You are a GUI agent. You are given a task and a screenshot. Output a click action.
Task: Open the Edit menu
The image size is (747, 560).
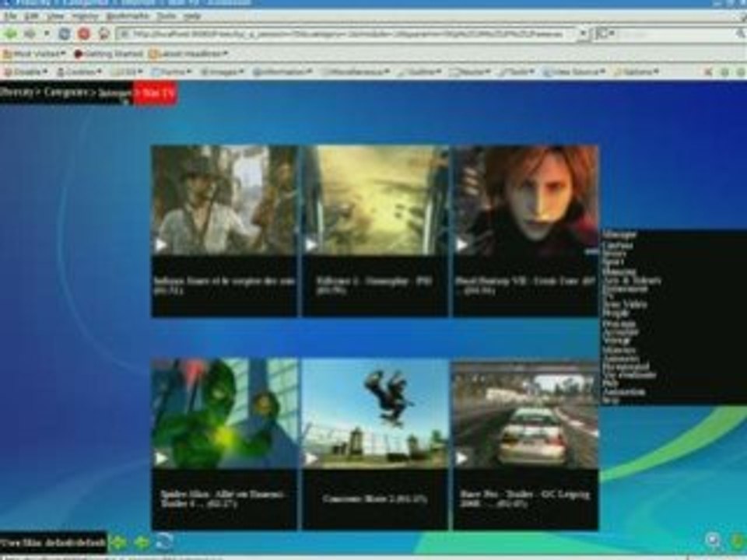(x=31, y=16)
